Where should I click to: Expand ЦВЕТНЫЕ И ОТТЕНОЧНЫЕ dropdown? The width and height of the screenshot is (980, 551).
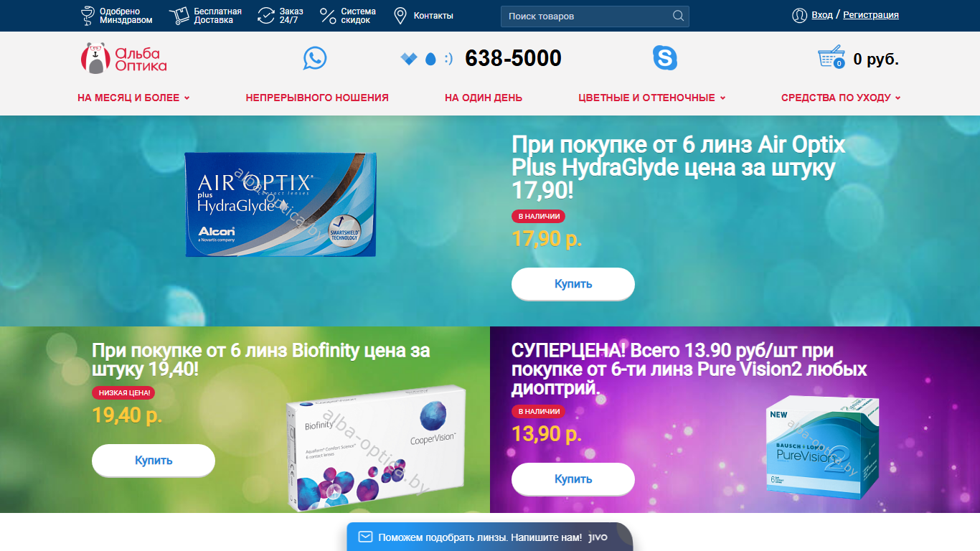point(652,98)
